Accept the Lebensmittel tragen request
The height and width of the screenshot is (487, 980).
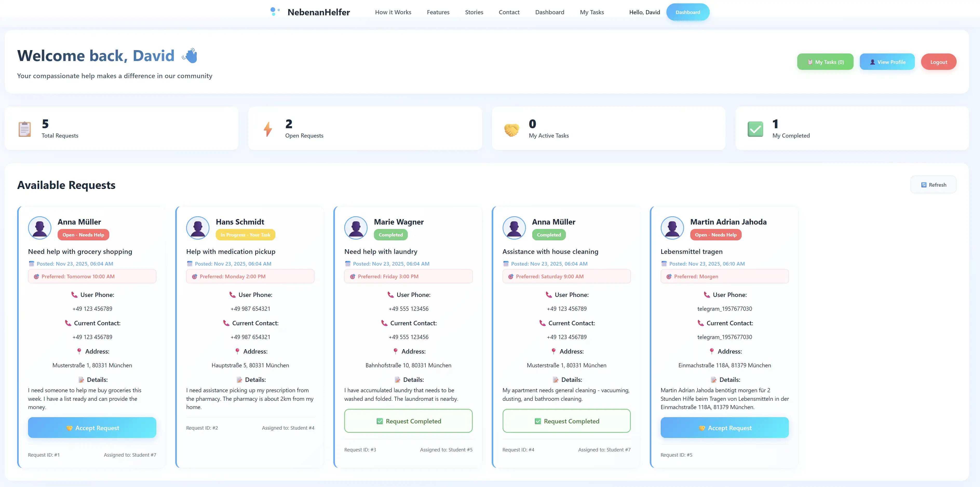click(724, 428)
